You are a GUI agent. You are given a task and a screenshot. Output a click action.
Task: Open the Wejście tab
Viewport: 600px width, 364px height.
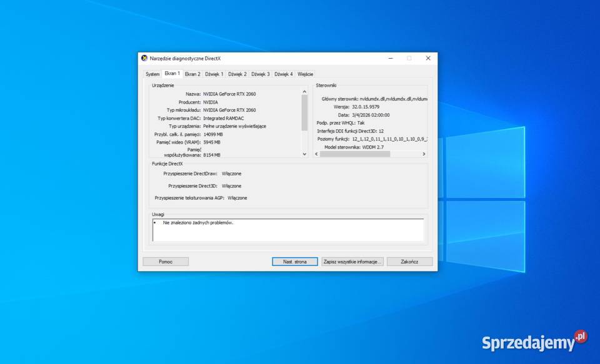(x=306, y=74)
